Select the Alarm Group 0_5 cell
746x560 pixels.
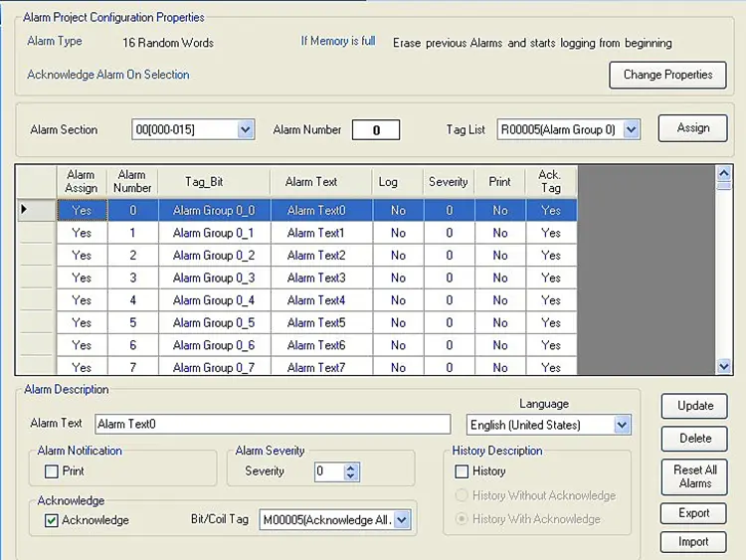[214, 322]
